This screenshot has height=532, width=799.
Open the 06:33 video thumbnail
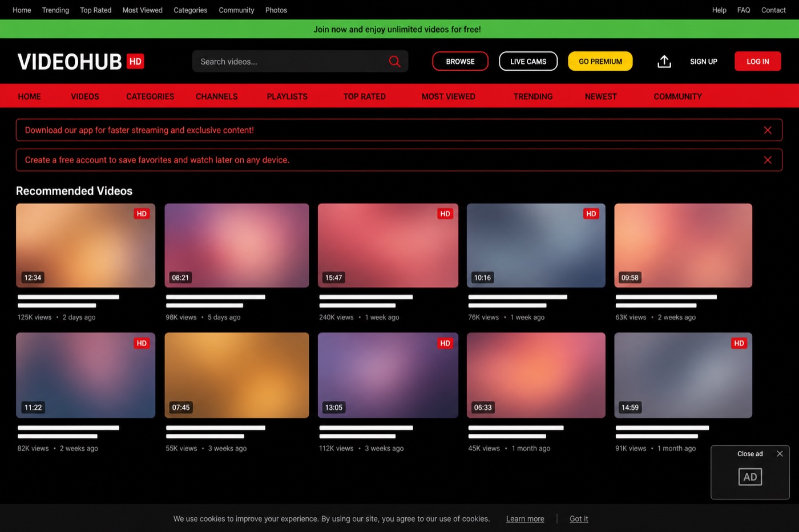[536, 375]
